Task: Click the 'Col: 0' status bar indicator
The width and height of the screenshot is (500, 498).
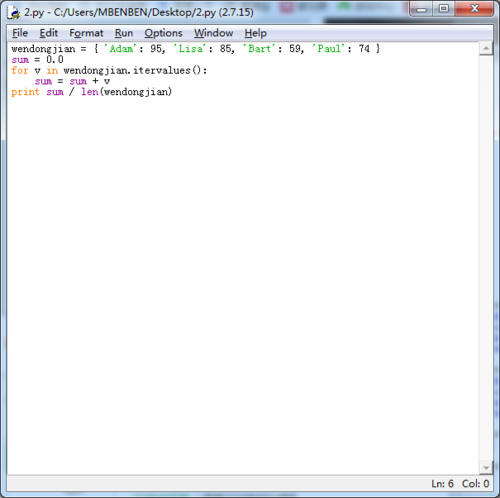Action: [x=475, y=483]
